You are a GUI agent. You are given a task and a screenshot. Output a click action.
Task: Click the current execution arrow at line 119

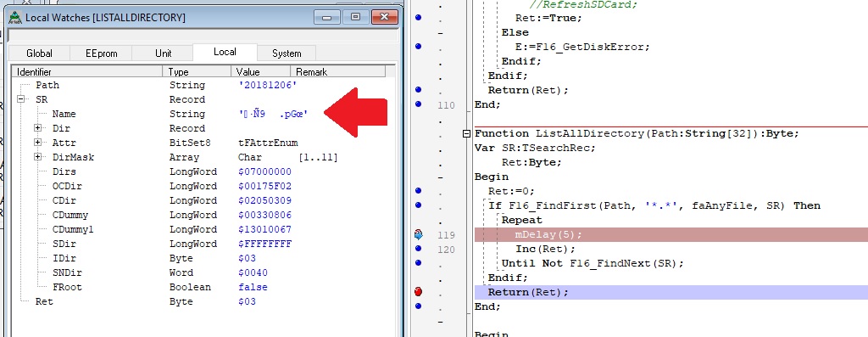(x=419, y=234)
